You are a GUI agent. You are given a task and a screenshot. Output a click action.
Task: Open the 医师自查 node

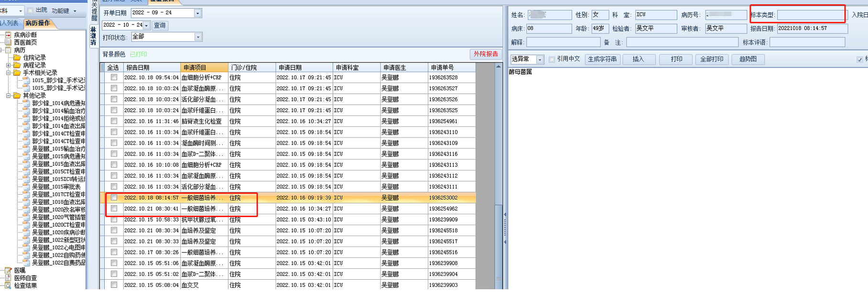coord(25,278)
